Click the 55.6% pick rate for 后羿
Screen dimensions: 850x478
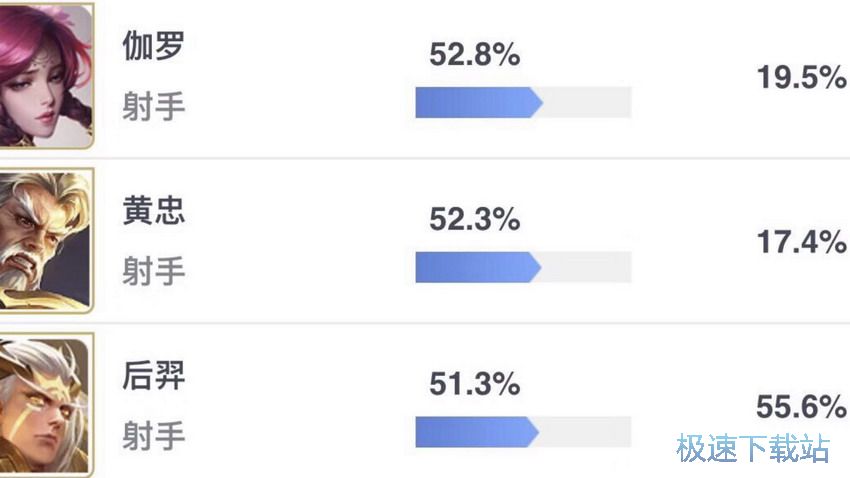[x=802, y=407]
